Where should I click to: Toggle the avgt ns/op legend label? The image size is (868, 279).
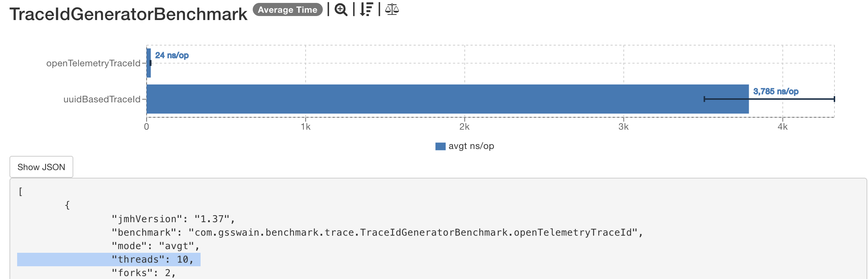tap(471, 146)
